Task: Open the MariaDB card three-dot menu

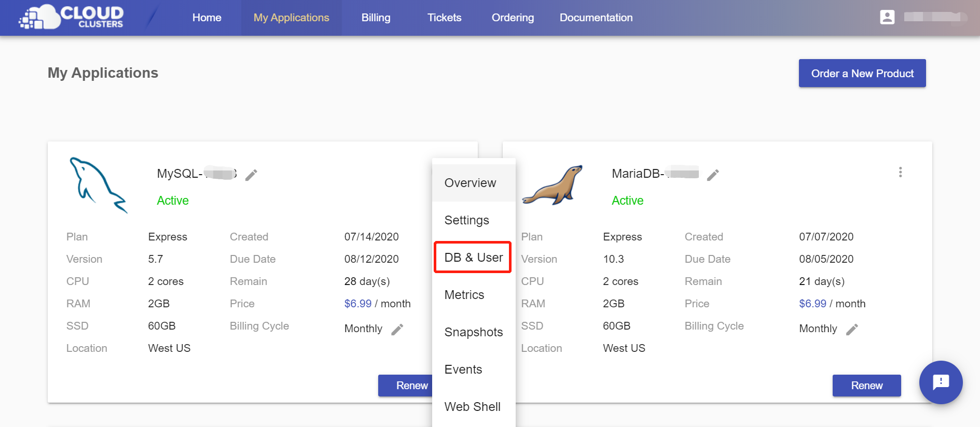Action: coord(900,172)
